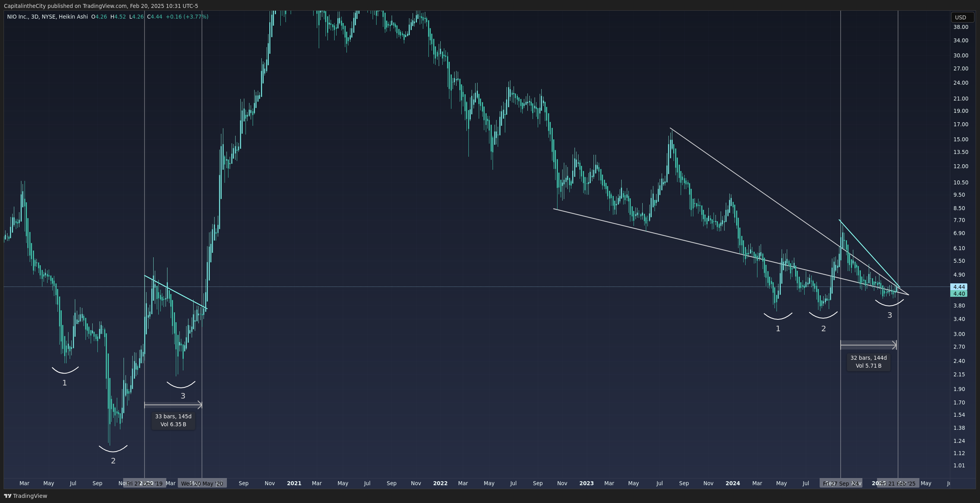Select the Fri 21 Feb '25 date marker
This screenshot has height=503, width=980.
point(898,483)
